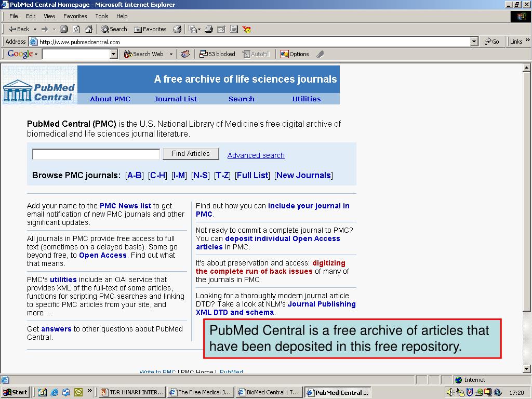Click Search Web on Google toolbar

pos(144,54)
